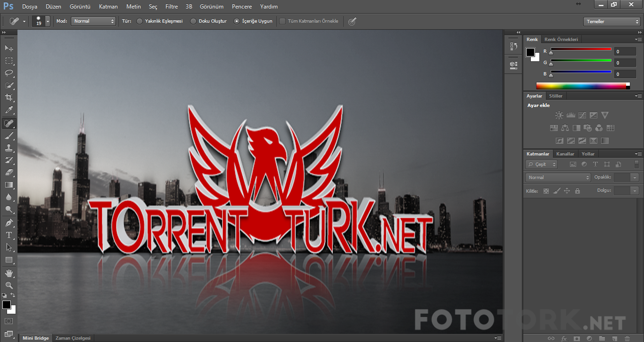The width and height of the screenshot is (644, 342).
Task: Toggle lock all padlock icon
Action: (577, 191)
